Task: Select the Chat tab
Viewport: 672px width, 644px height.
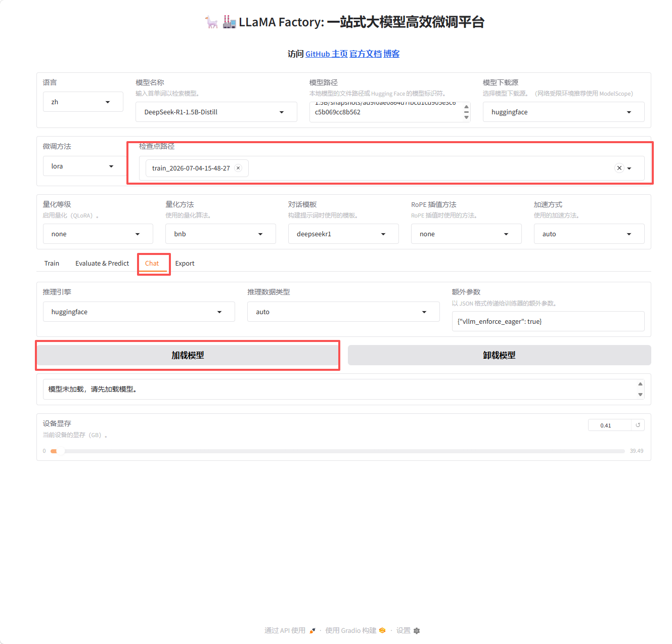Action: [x=152, y=263]
